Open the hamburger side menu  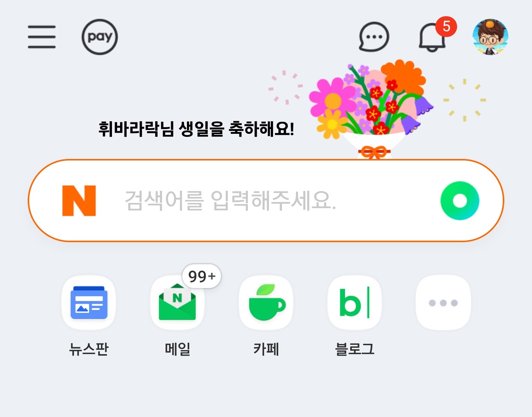(x=42, y=37)
